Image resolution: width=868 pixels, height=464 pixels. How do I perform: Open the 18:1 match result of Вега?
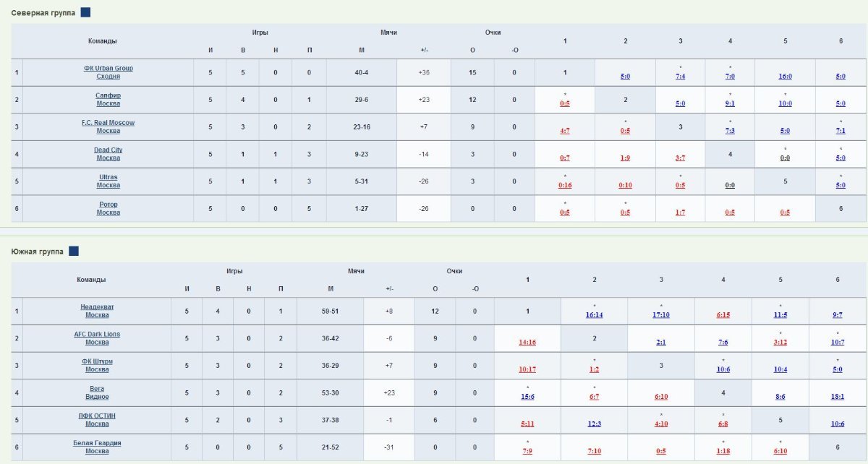[x=838, y=397]
